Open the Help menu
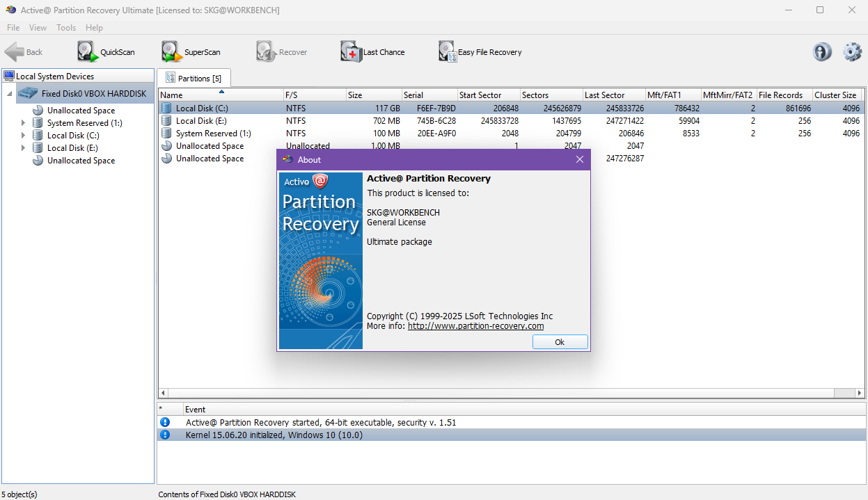The width and height of the screenshot is (868, 500). point(94,28)
